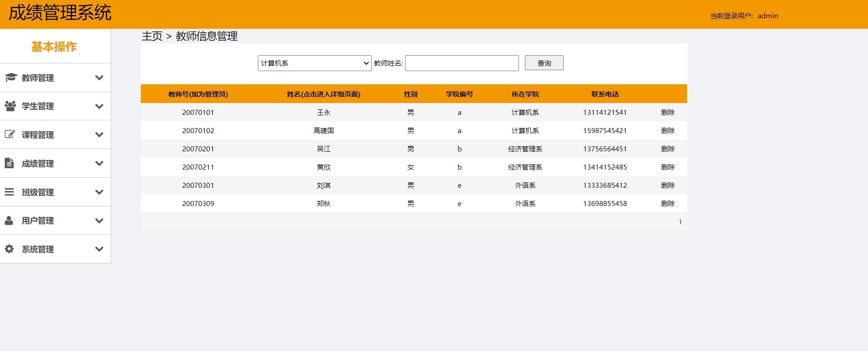Delete teacher 黄欣 with 删除
868x351 pixels.
point(668,167)
